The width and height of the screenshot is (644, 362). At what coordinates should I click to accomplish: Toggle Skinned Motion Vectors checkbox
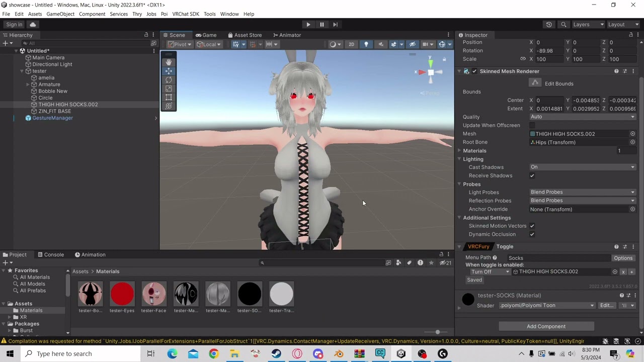[532, 226]
